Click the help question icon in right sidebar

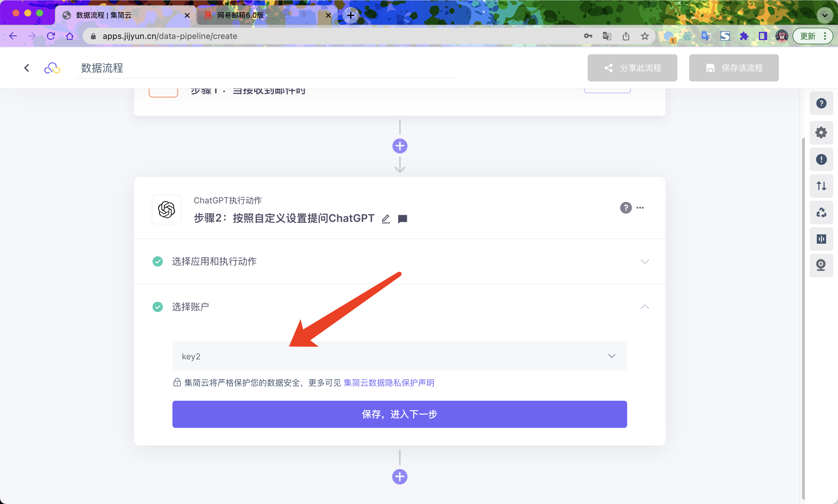(821, 103)
